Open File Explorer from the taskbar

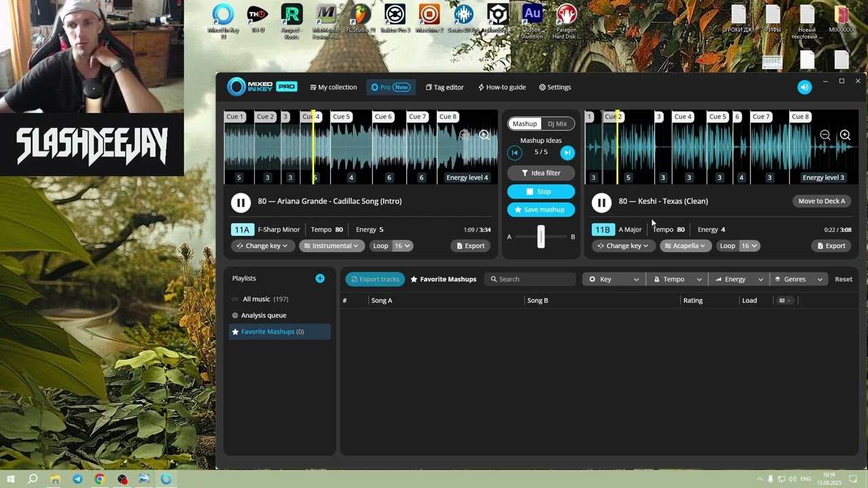[x=55, y=479]
